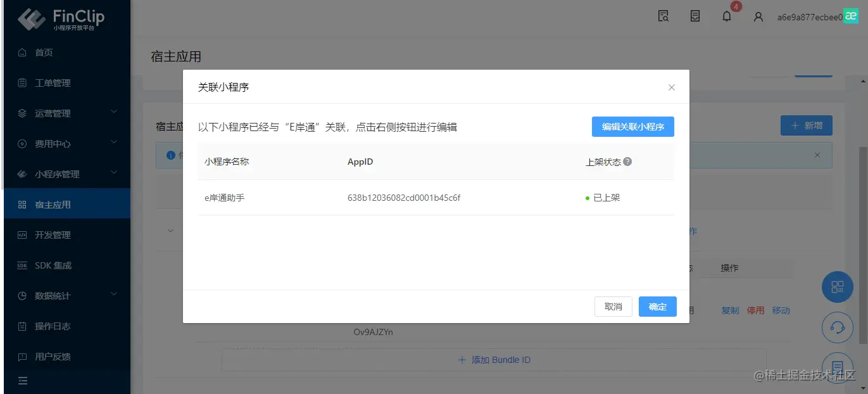868x394 pixels.
Task: Collapse the sidebar with hamburger icon
Action: 23,381
